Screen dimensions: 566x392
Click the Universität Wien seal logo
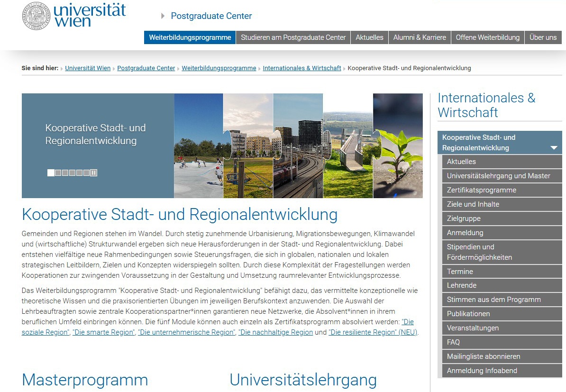click(36, 16)
